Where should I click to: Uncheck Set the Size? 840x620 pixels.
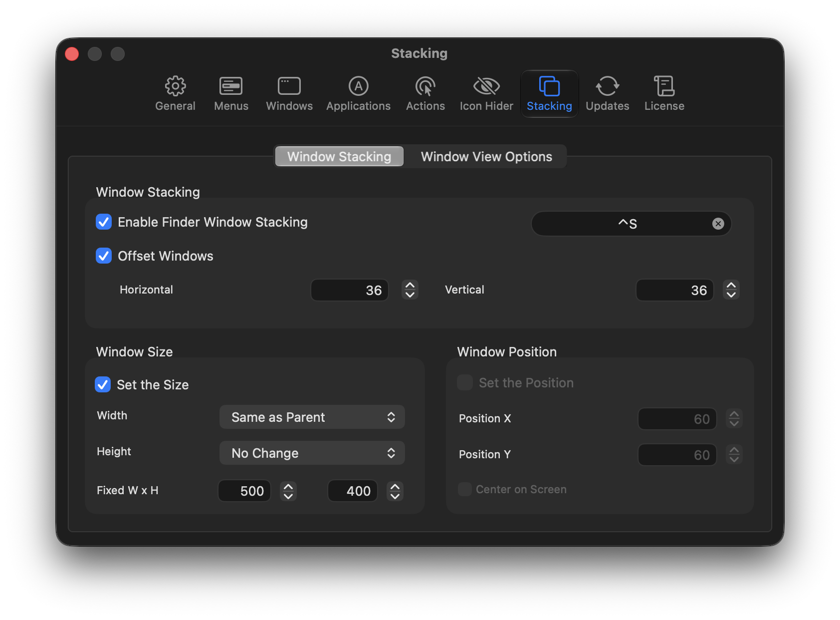(103, 384)
